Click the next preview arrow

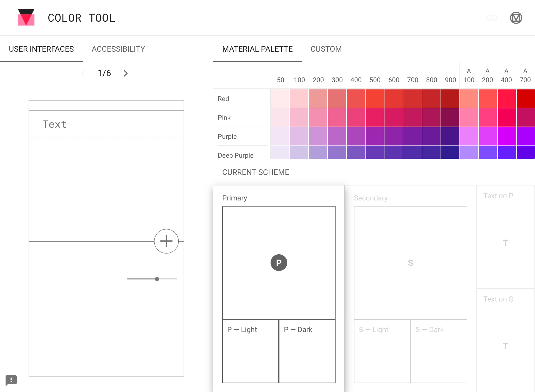[125, 73]
